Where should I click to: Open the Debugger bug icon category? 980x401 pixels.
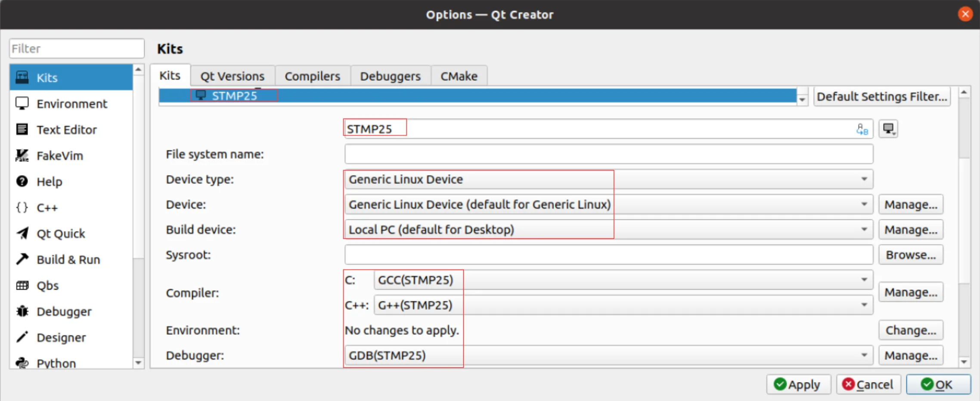pos(22,311)
